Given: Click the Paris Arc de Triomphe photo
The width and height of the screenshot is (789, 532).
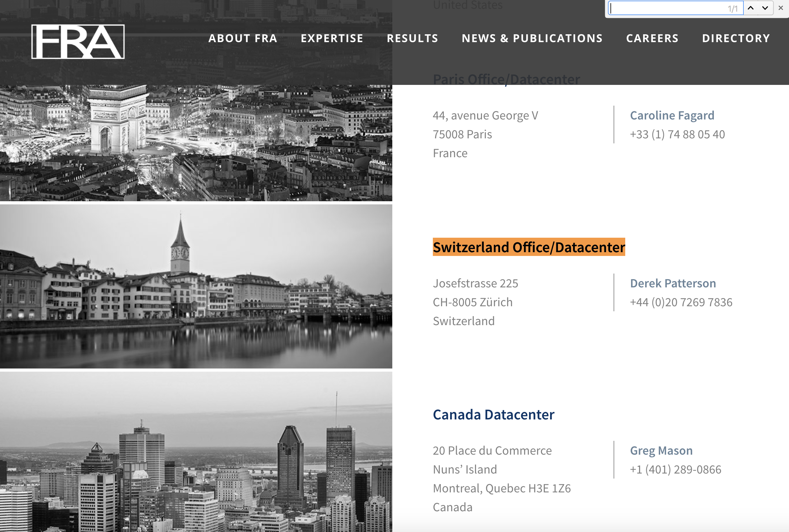Looking at the screenshot, I should [x=196, y=142].
